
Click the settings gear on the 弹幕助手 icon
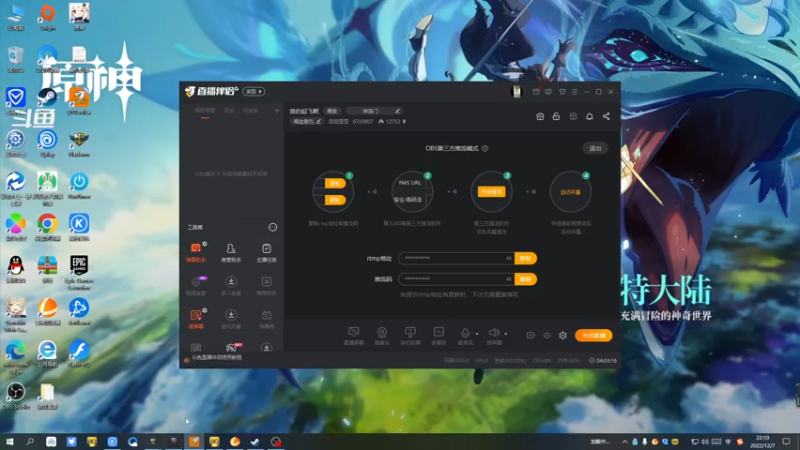pyautogui.click(x=205, y=244)
